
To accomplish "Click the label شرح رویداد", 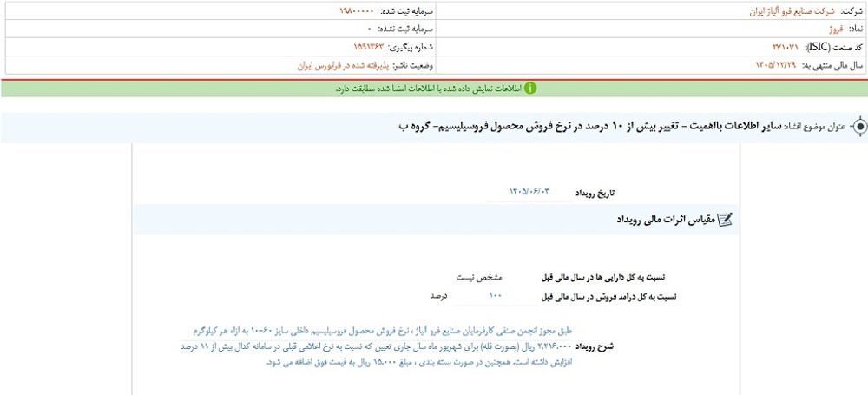I will click(x=595, y=346).
